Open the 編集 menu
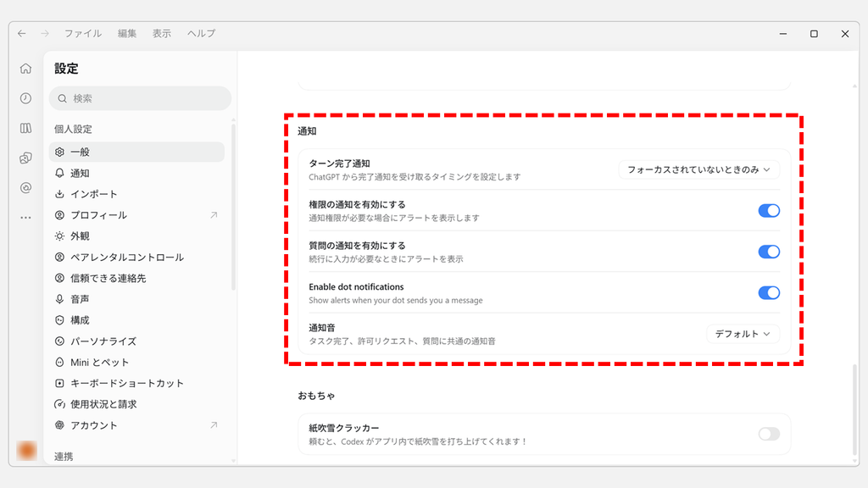Viewport: 868px width, 488px height. pyautogui.click(x=127, y=34)
